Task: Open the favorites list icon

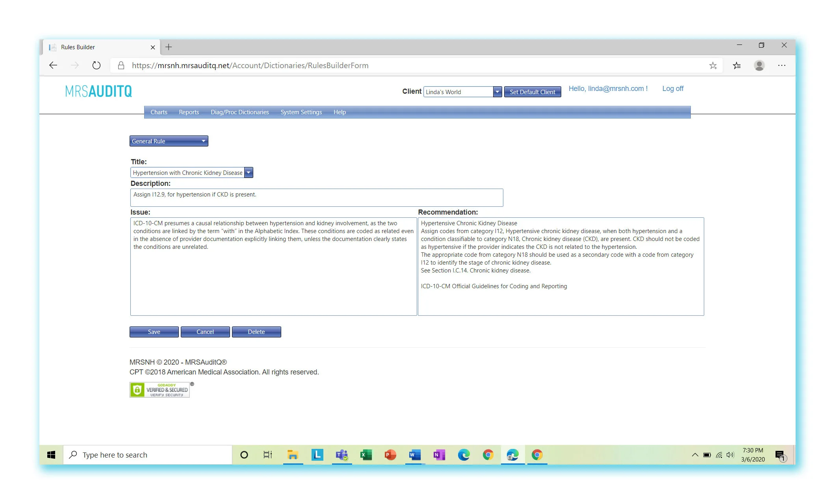Action: click(x=737, y=65)
